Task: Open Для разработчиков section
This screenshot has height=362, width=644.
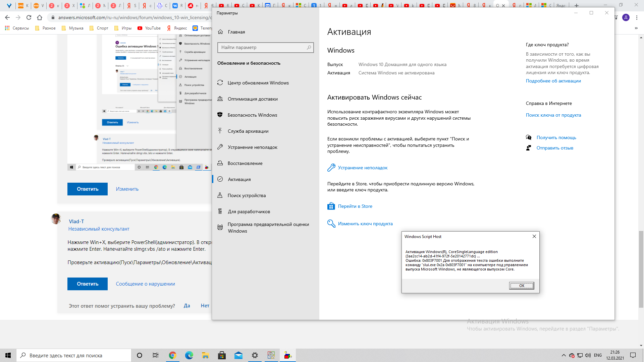Action: coord(249,212)
